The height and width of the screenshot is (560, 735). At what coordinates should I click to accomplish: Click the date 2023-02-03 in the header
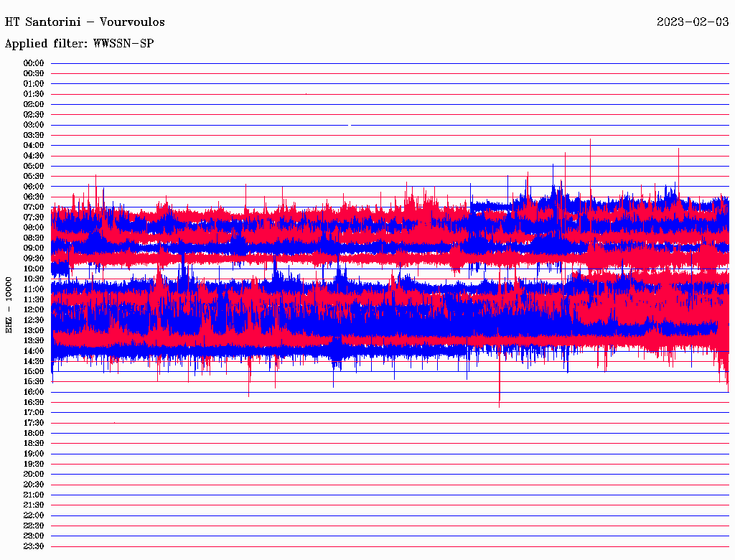click(x=693, y=22)
